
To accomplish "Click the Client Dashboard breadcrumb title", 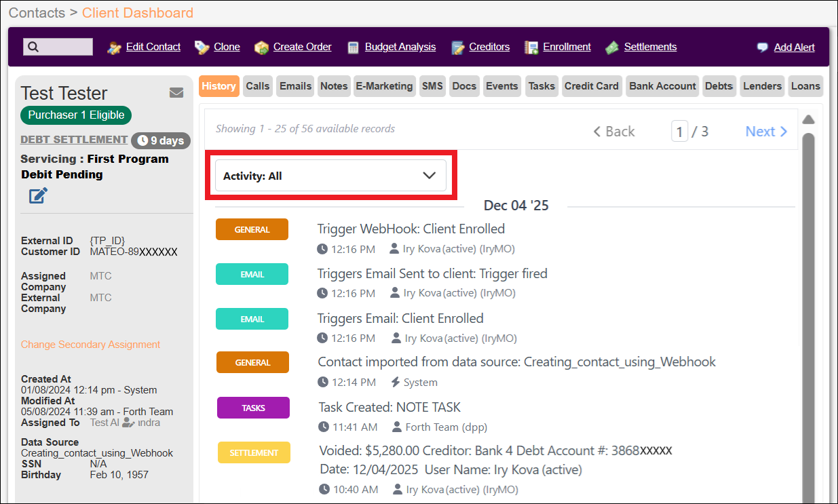I will point(138,13).
